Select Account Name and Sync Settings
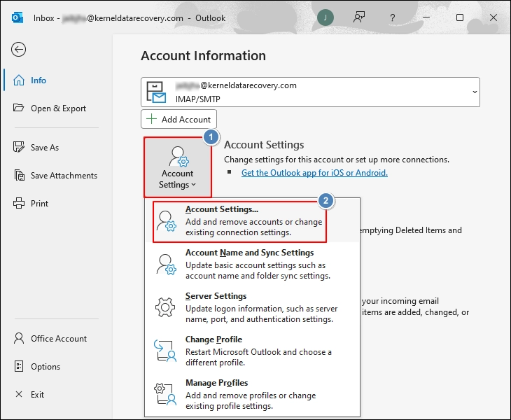Viewport: 511px width, 420px height. pos(252,264)
